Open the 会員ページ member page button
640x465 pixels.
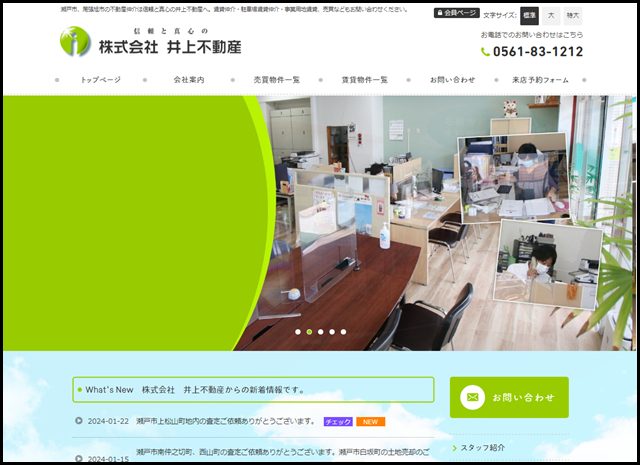click(x=456, y=13)
